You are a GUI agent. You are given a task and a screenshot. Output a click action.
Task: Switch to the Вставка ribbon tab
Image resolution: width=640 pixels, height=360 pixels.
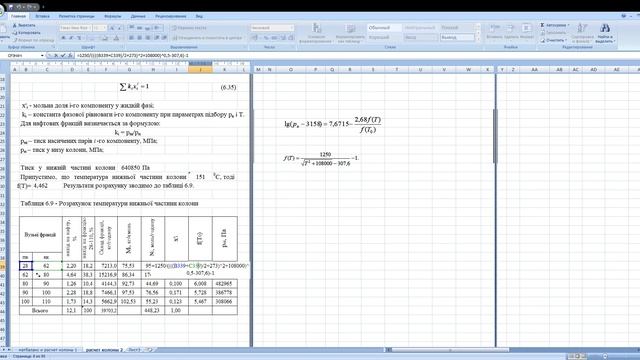point(42,16)
